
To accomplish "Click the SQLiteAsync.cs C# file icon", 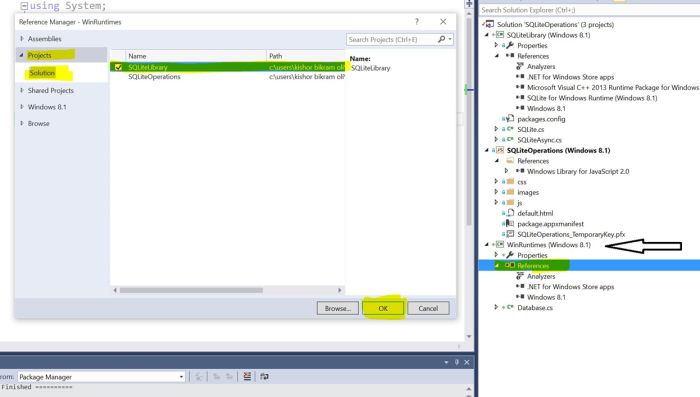I will pyautogui.click(x=510, y=140).
